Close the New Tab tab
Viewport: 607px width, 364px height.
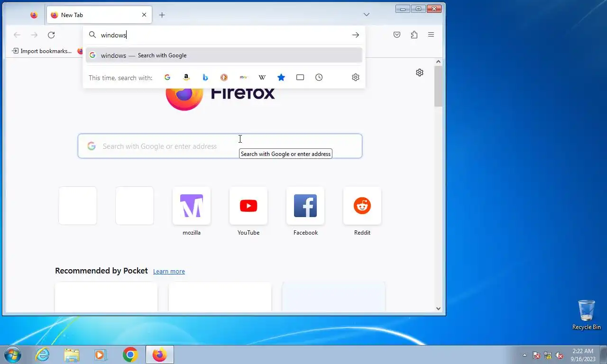point(144,15)
